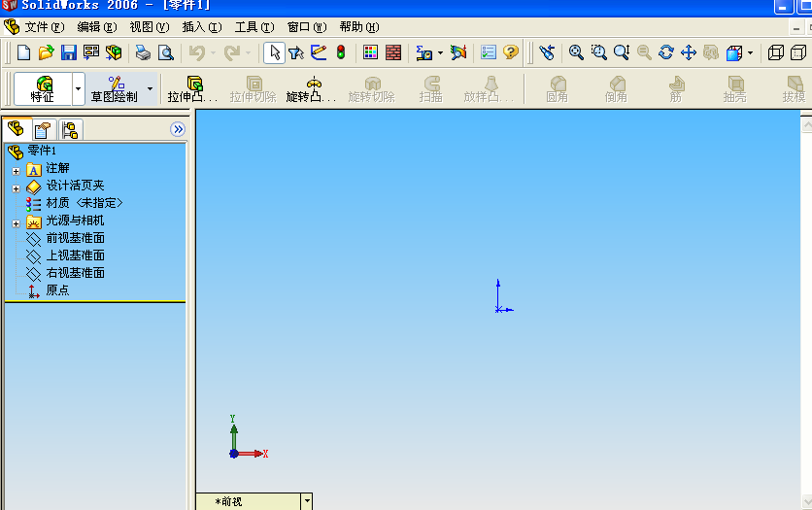812x510 pixels.
Task: Open the 插入(I) Insert menu
Action: (202, 27)
